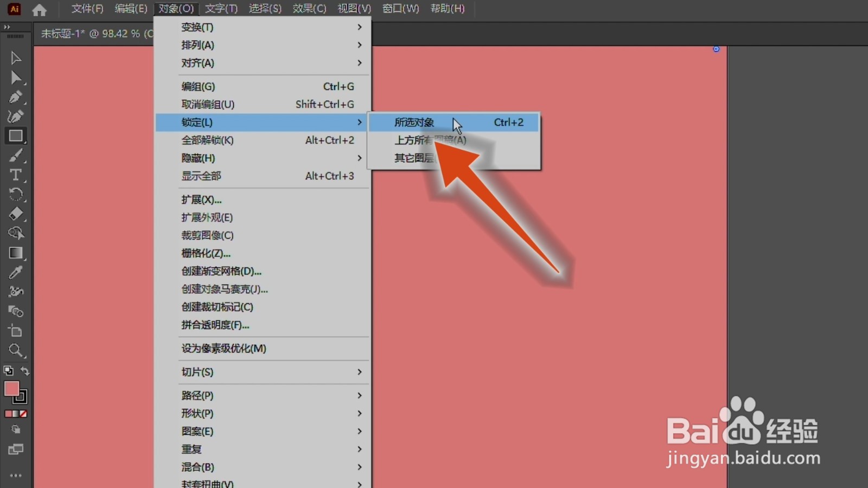The width and height of the screenshot is (868, 488).
Task: Select the Gradient tool
Action: (x=16, y=253)
